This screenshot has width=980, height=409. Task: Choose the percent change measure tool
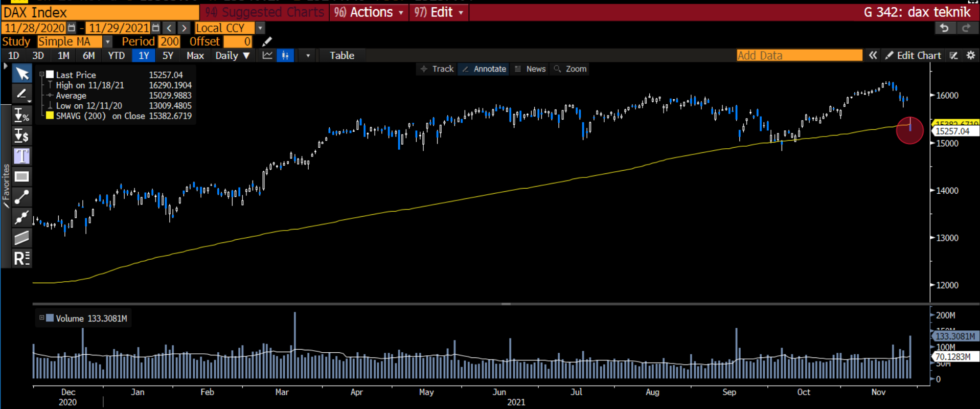[22, 115]
